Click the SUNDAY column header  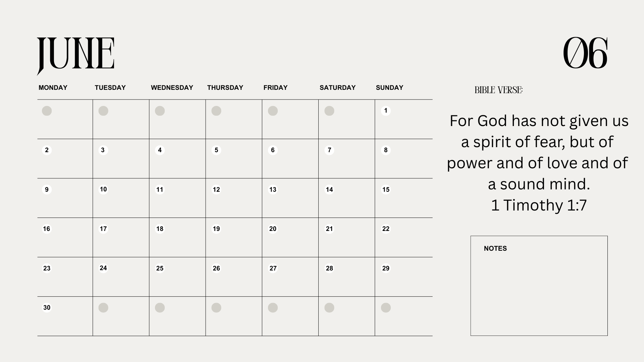point(389,87)
